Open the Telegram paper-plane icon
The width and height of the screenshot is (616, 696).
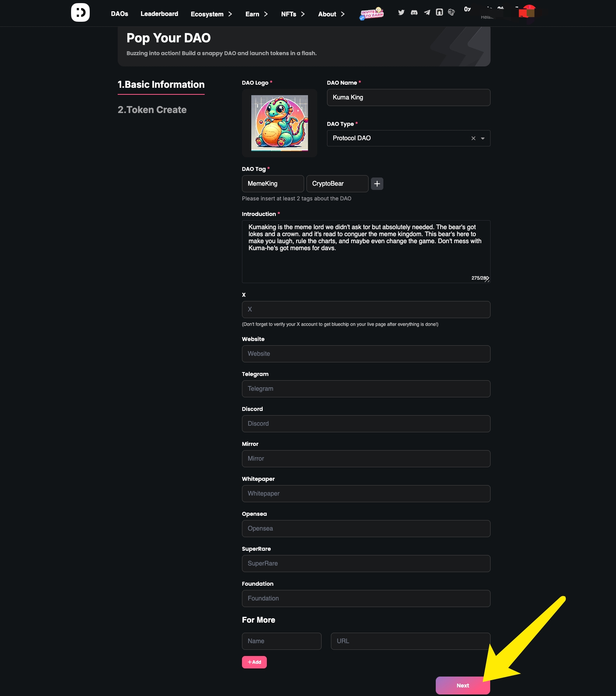tap(427, 12)
